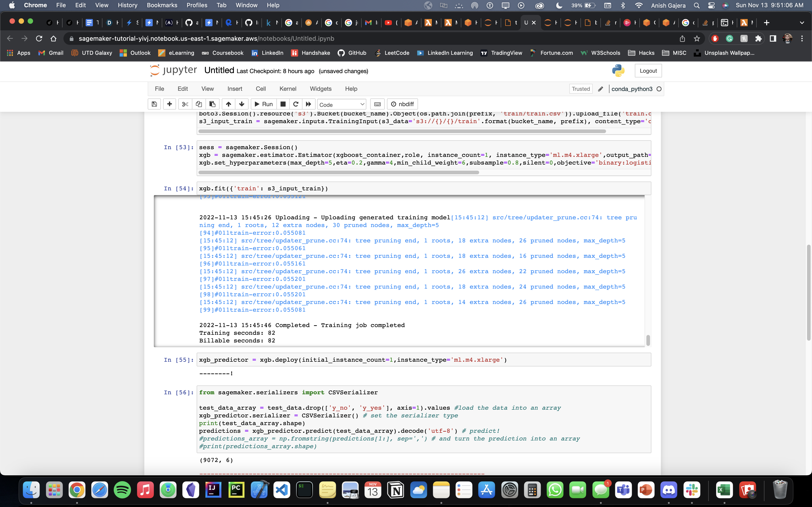Cut selected cells with scissors icon
This screenshot has width=812, height=507.
[x=185, y=104]
